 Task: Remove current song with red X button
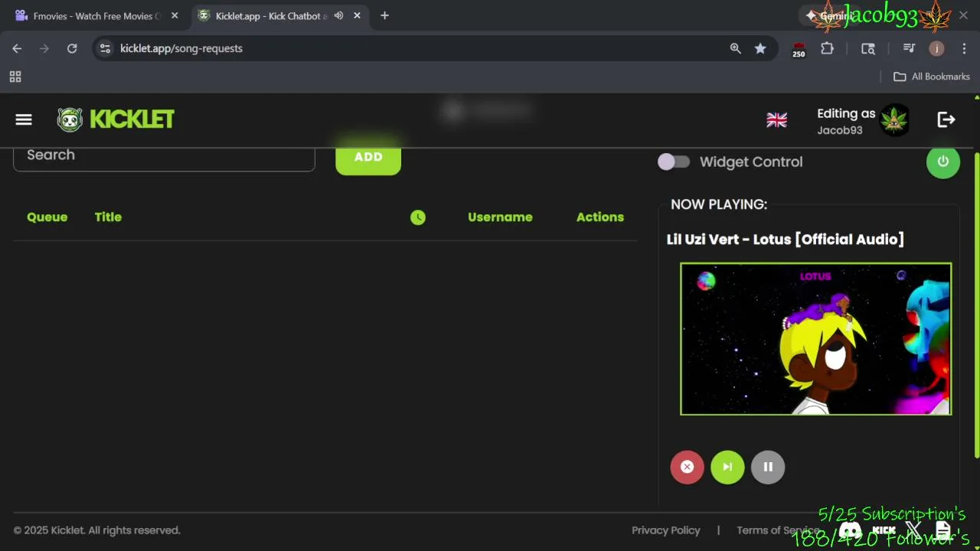[x=687, y=467]
